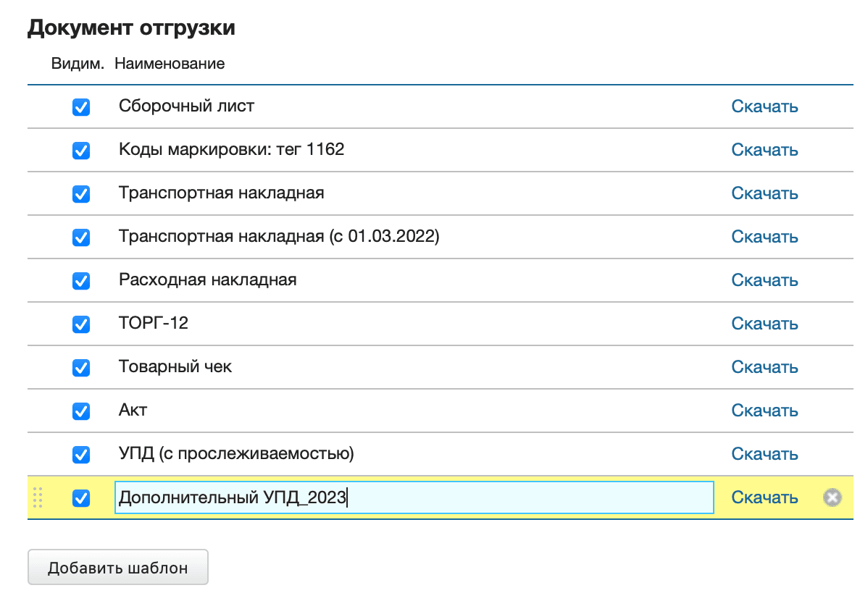Screen dimensions: 868x601
Task: Uncheck the Товарный чек checkbox
Action: tap(80, 367)
